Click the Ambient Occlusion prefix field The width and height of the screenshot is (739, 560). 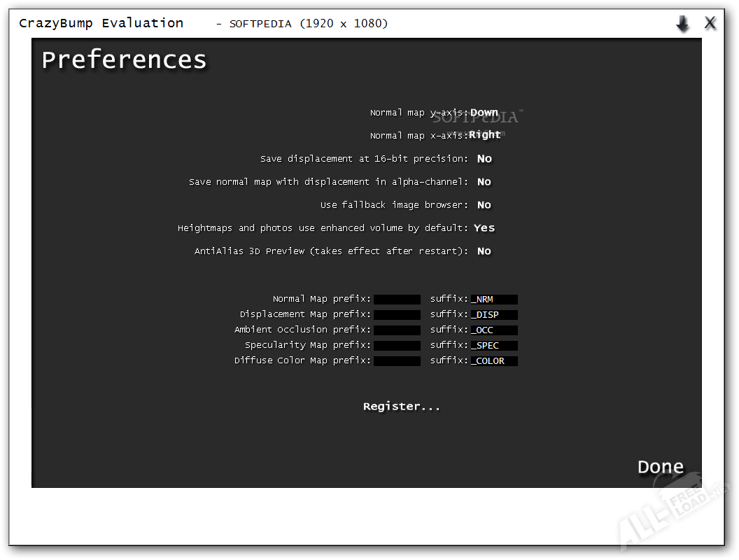pyautogui.click(x=397, y=330)
